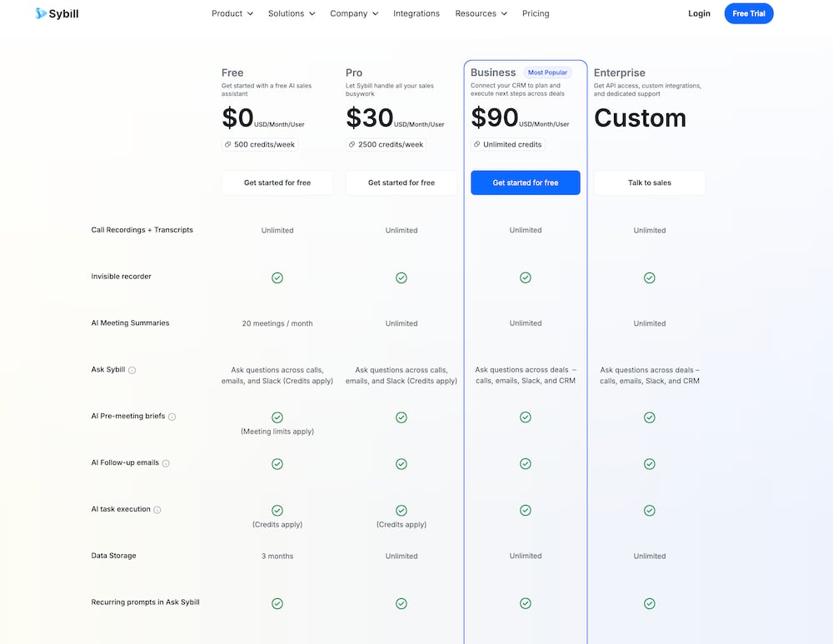Click Recurring prompts checkmark in Free column

click(277, 603)
